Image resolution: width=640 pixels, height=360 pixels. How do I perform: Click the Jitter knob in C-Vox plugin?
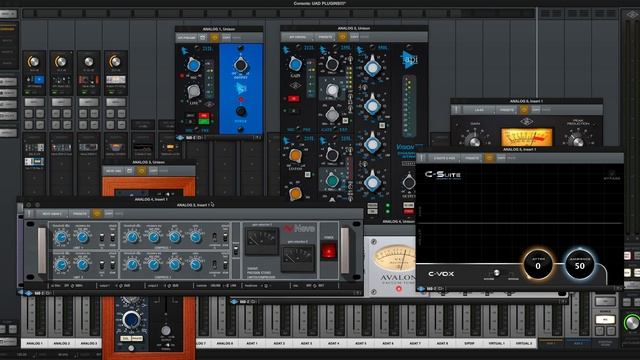click(x=538, y=265)
